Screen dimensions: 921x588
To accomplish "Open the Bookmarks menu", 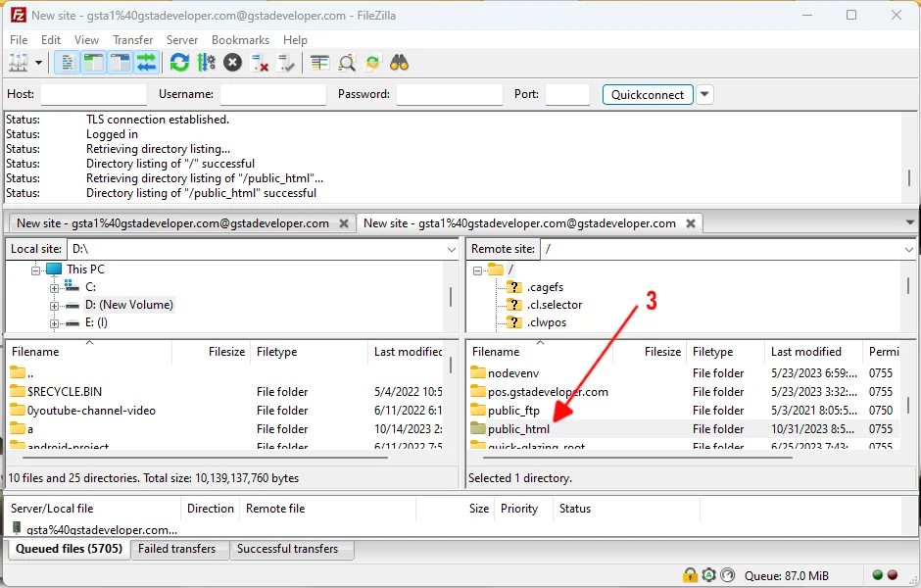I will [240, 40].
